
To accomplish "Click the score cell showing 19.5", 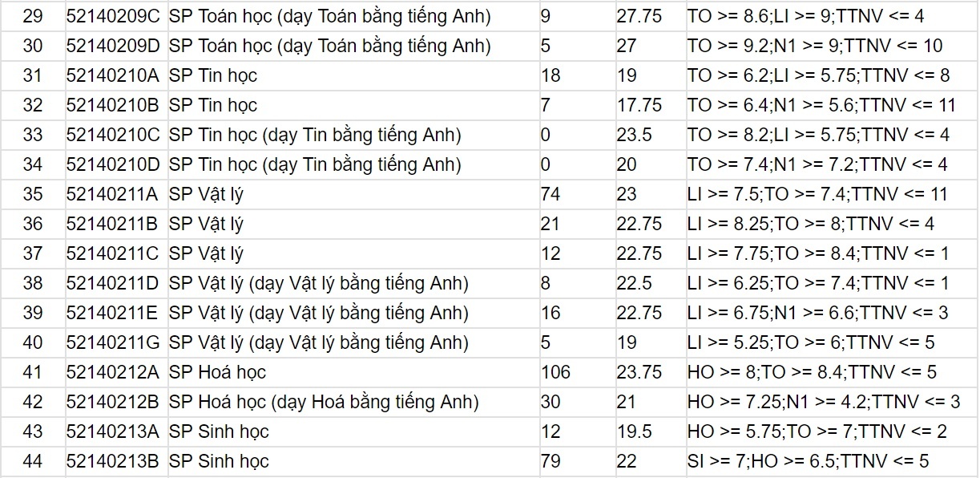I will coord(650,431).
